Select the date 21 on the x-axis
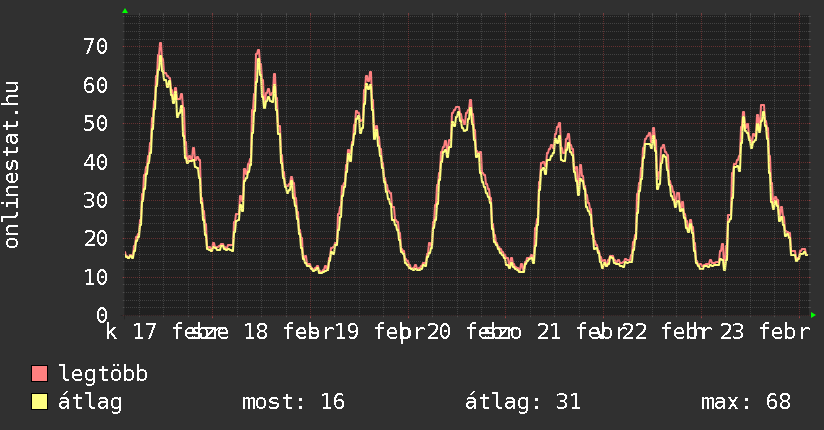Screen dimensions: 824x430 tap(548, 332)
